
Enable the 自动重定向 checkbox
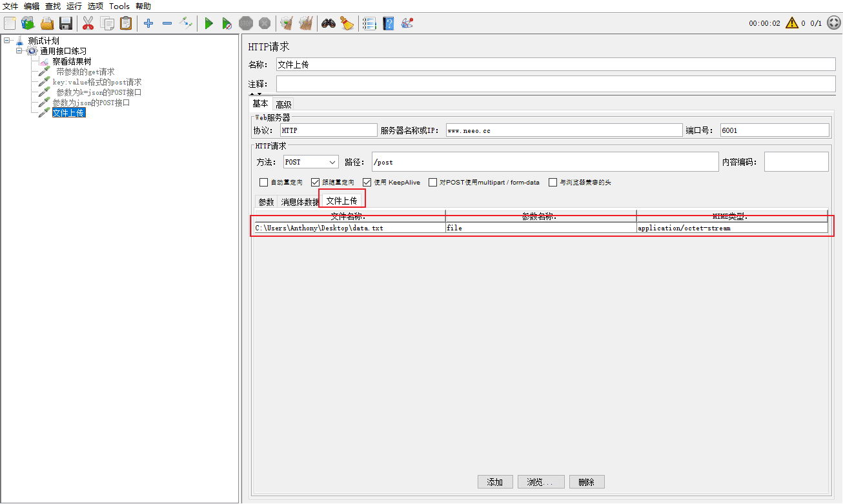263,183
